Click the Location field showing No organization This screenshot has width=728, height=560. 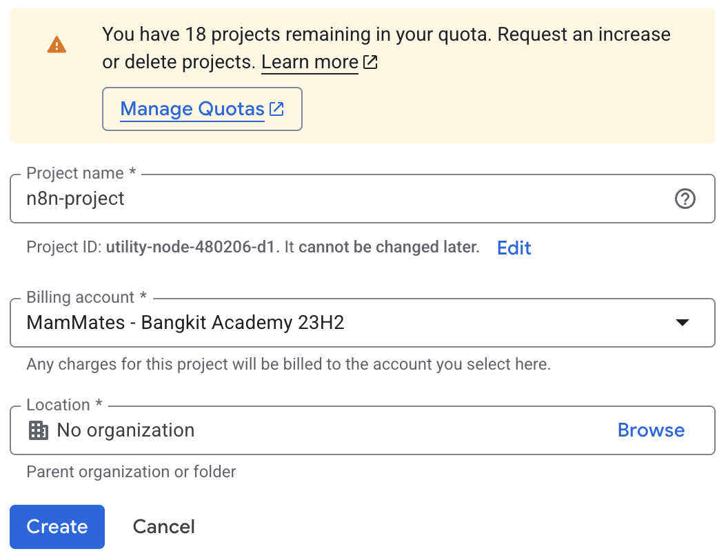pyautogui.click(x=362, y=430)
